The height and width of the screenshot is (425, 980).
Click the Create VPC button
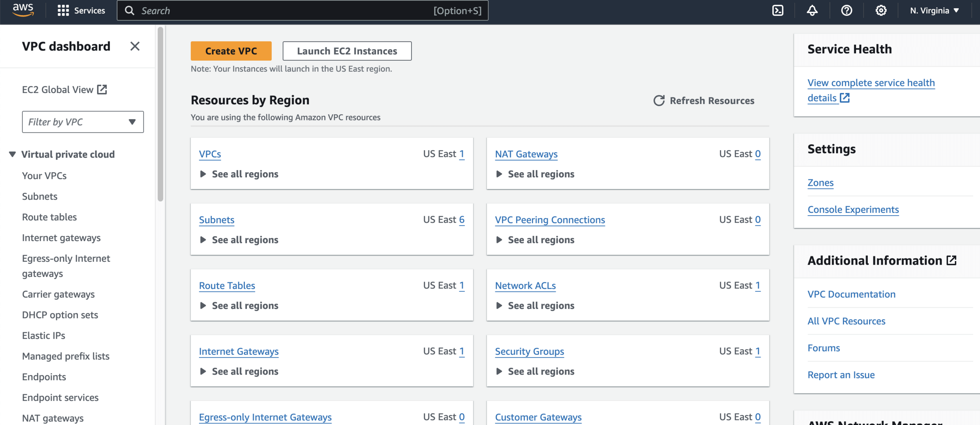[231, 51]
